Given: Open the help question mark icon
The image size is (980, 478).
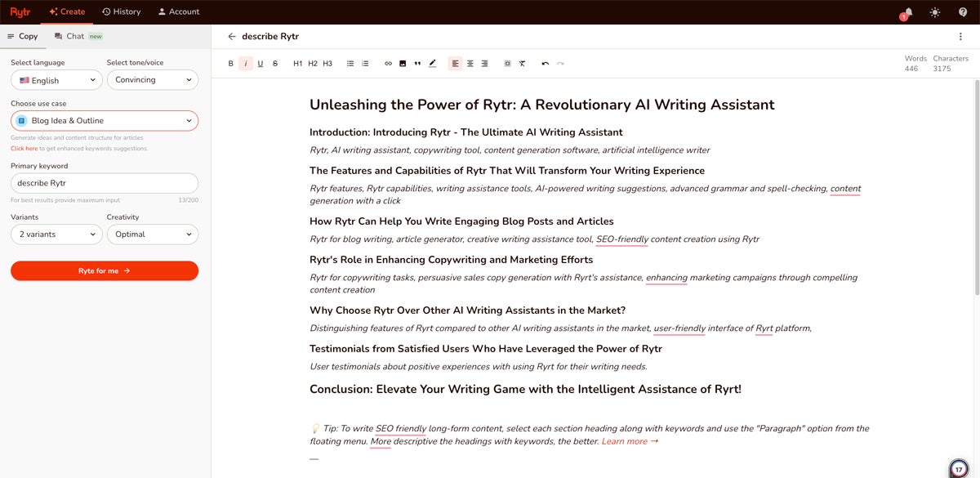Looking at the screenshot, I should click(963, 12).
